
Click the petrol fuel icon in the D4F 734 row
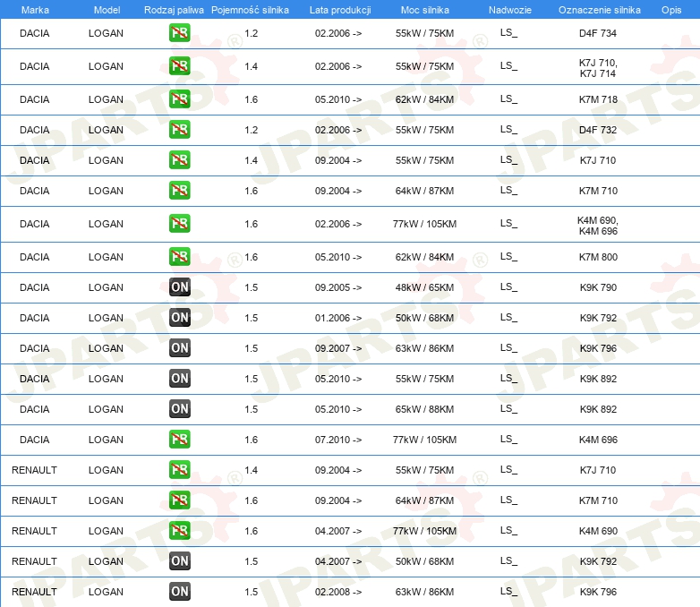(x=179, y=33)
